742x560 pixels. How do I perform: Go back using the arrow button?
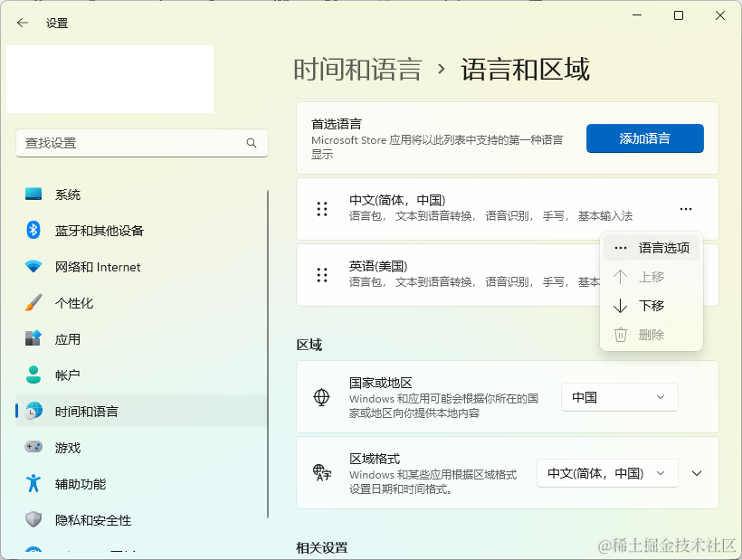click(x=22, y=23)
